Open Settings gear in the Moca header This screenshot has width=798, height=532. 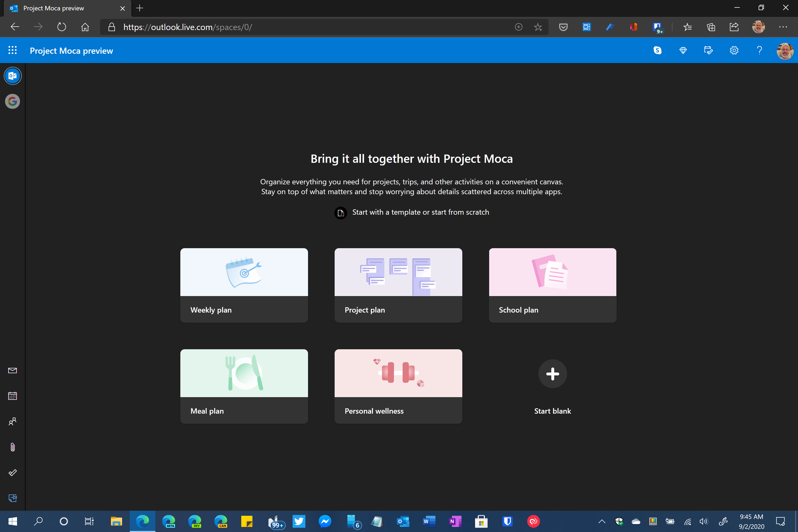734,50
